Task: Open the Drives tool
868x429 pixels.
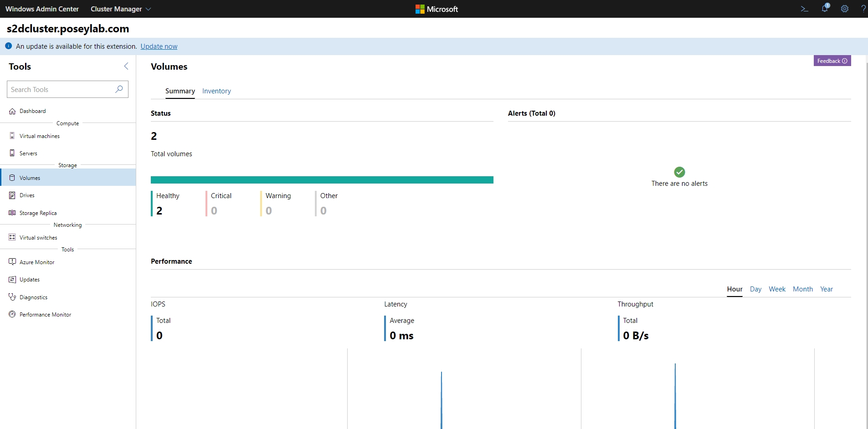Action: pos(27,195)
